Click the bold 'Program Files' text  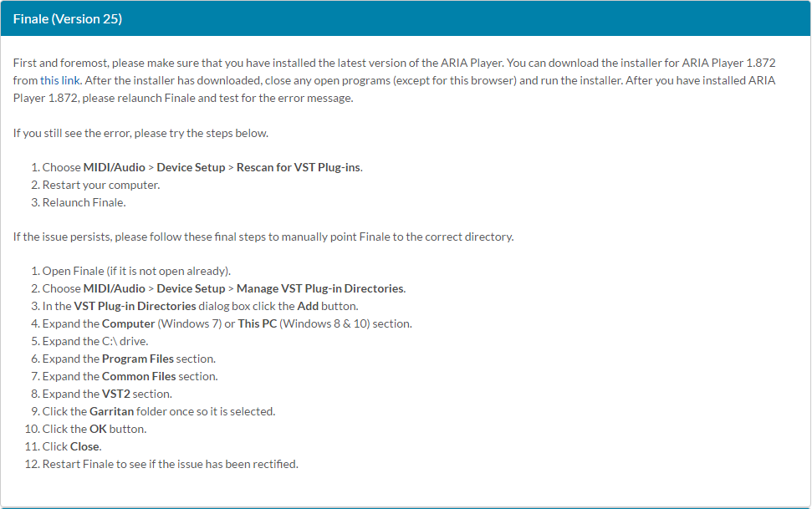(138, 359)
